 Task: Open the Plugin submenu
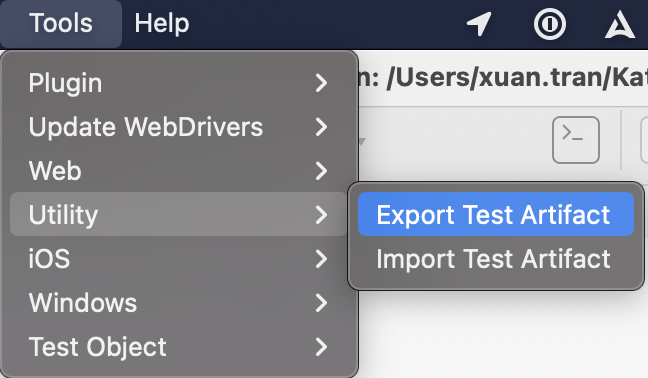pos(178,83)
